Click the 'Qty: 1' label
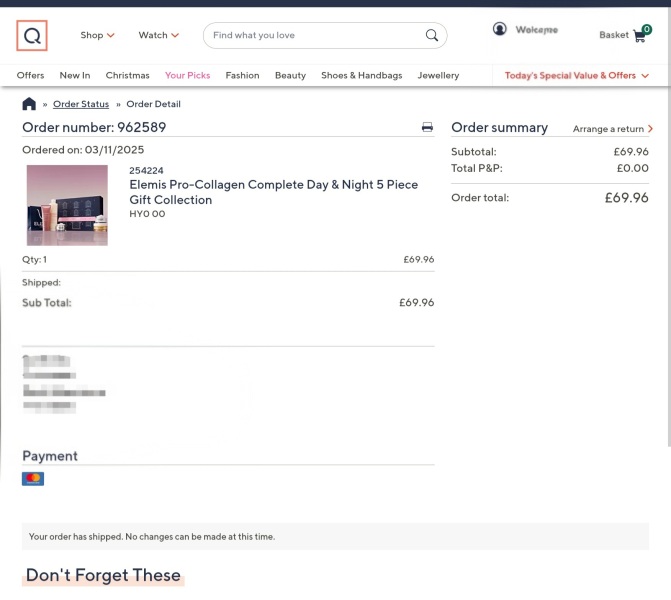 pos(35,259)
